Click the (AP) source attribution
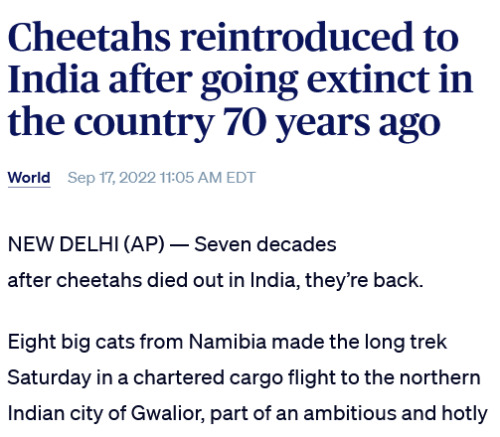 [x=144, y=244]
